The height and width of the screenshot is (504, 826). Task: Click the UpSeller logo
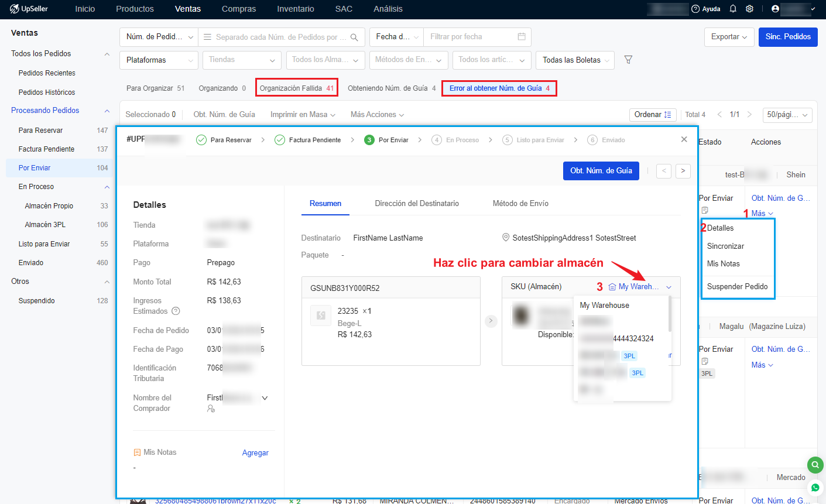coord(29,9)
